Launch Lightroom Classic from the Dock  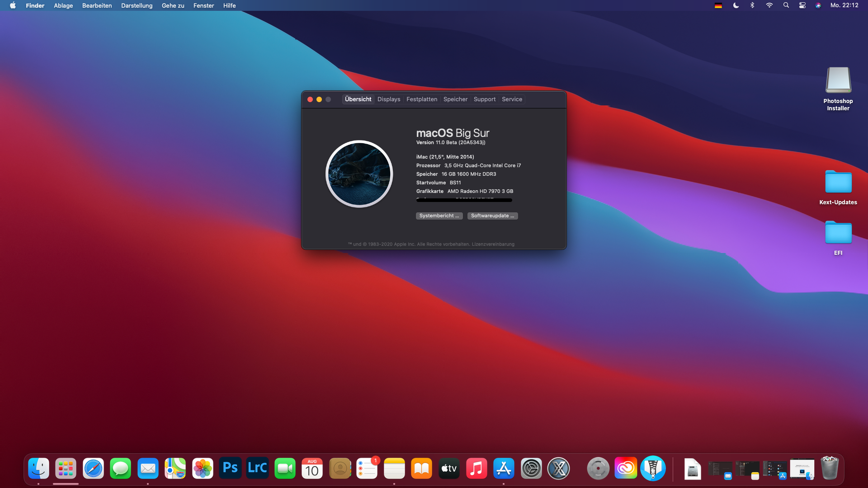click(257, 468)
